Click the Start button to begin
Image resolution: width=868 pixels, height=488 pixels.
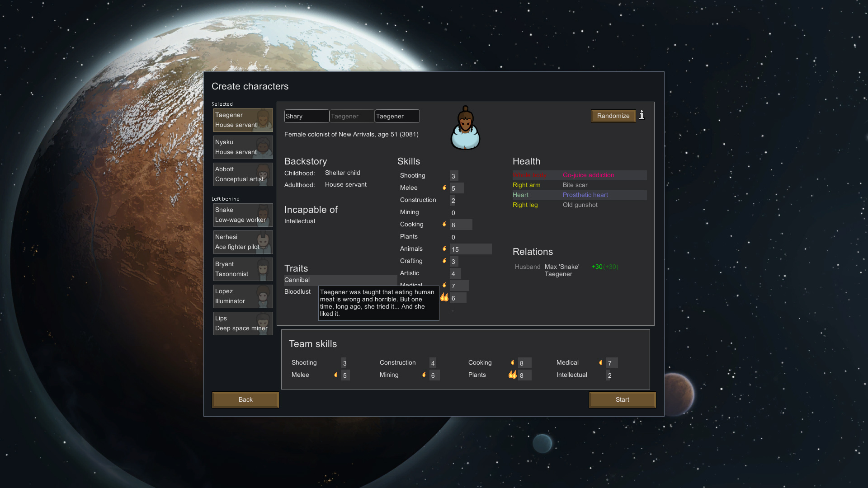623,399
